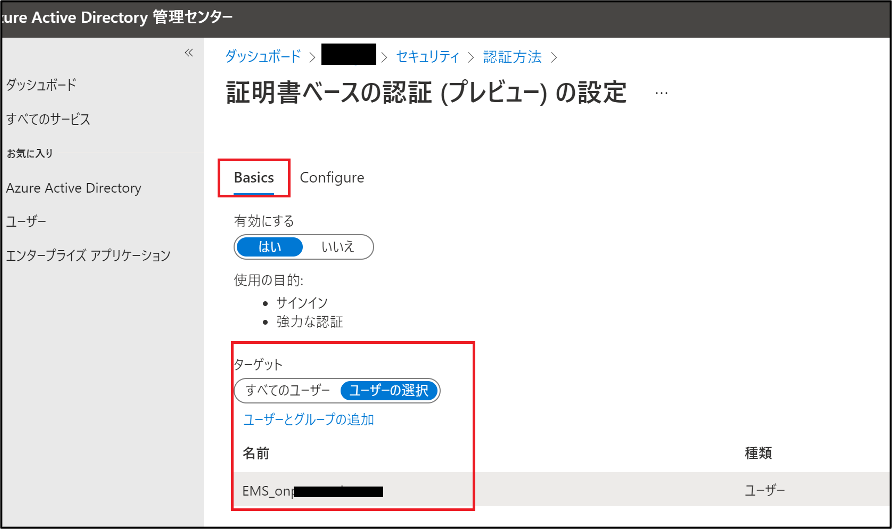Click the ユーザー type cell

[x=765, y=490]
